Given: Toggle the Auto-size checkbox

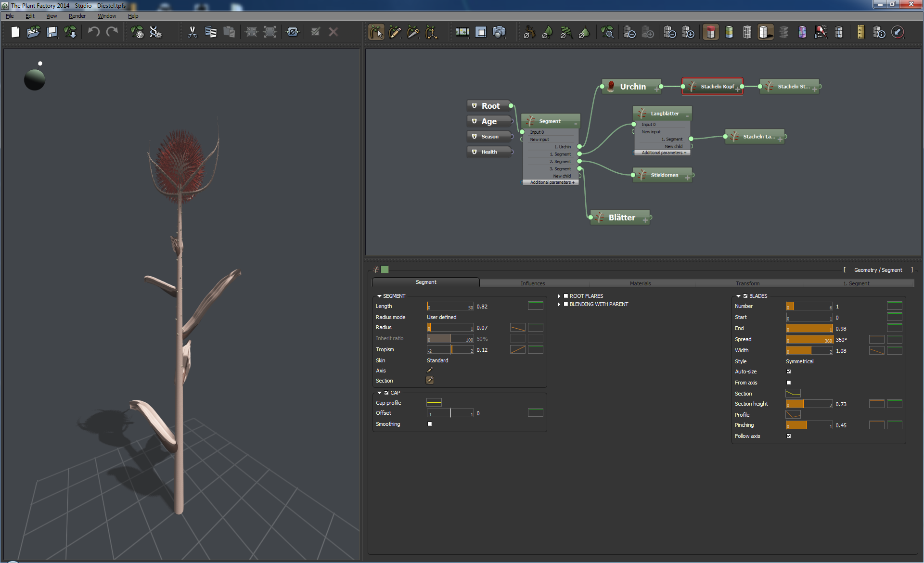Looking at the screenshot, I should (788, 371).
